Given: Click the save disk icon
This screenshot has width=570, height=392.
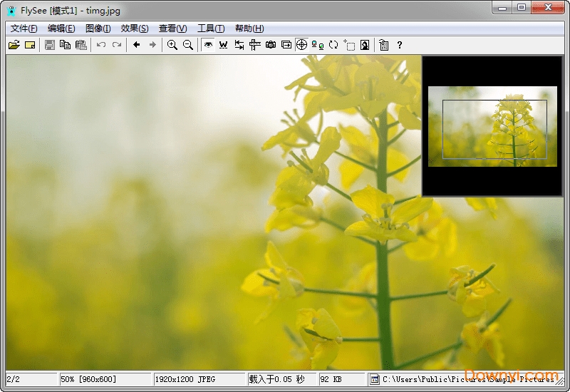Looking at the screenshot, I should point(50,45).
